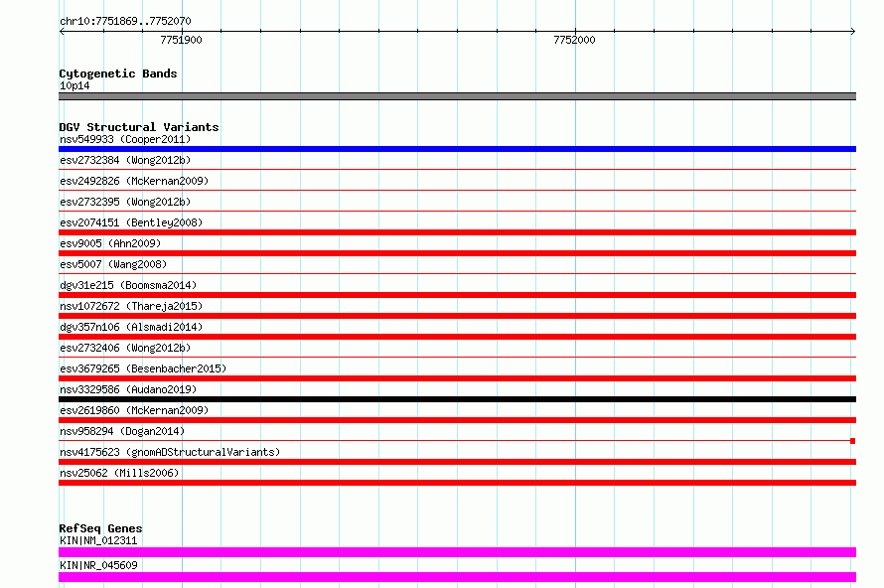Open the nsv1072672 (Thareja2015) variant label
The width and height of the screenshot is (884, 588).
(131, 306)
